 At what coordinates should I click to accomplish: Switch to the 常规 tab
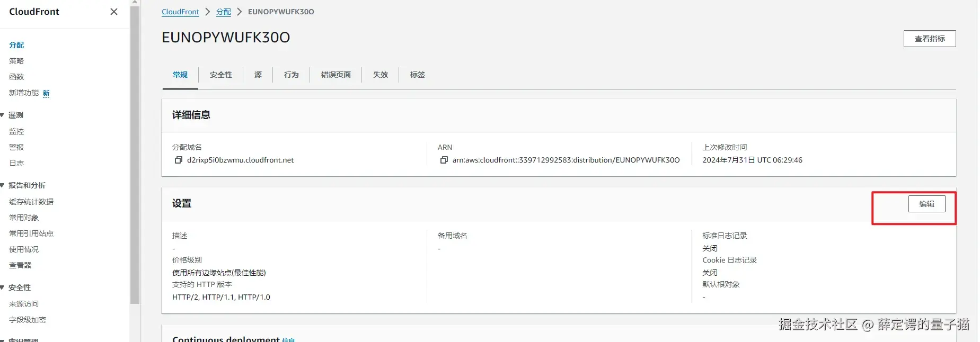(x=180, y=75)
